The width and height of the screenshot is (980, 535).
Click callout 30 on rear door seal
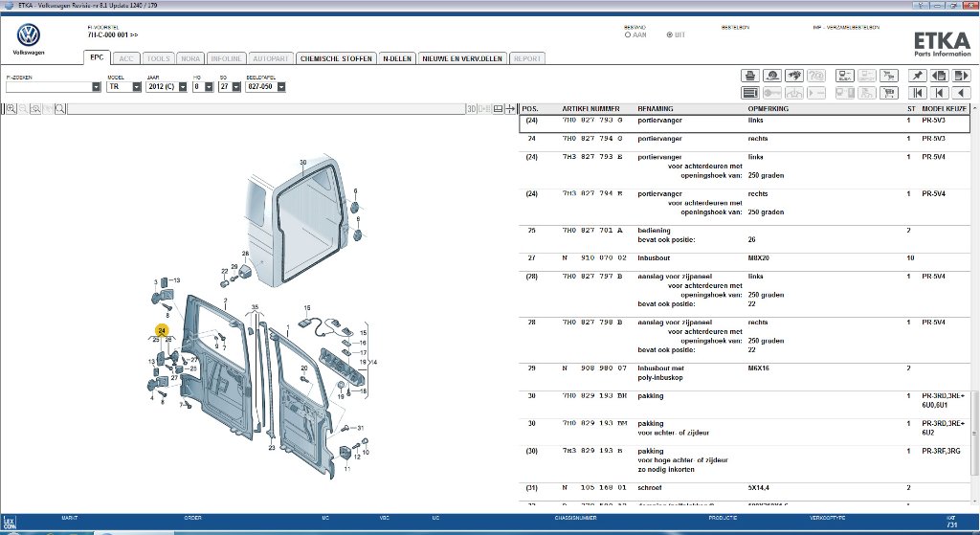click(302, 163)
